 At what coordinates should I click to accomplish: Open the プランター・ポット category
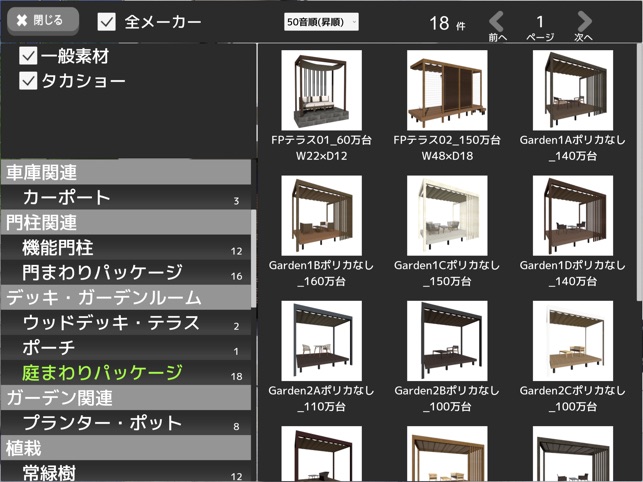pyautogui.click(x=126, y=423)
